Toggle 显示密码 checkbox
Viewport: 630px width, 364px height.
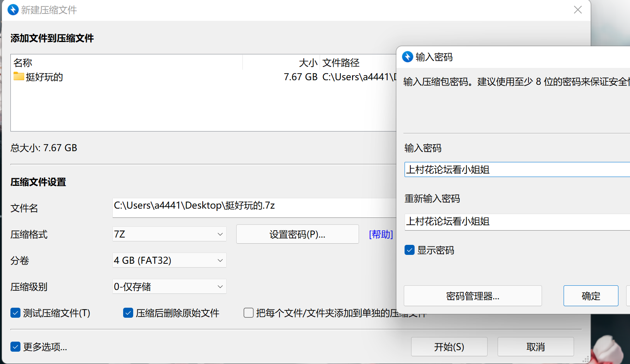pos(410,250)
